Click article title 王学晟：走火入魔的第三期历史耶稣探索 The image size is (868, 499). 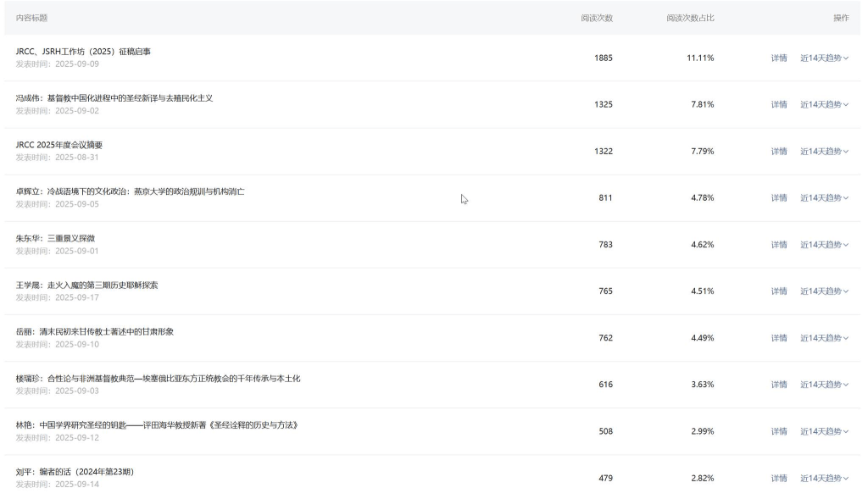pos(86,285)
